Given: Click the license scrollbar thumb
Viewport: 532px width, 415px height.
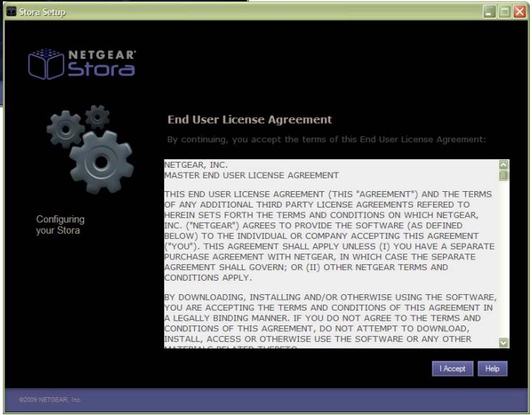Looking at the screenshot, I should coord(504,176).
